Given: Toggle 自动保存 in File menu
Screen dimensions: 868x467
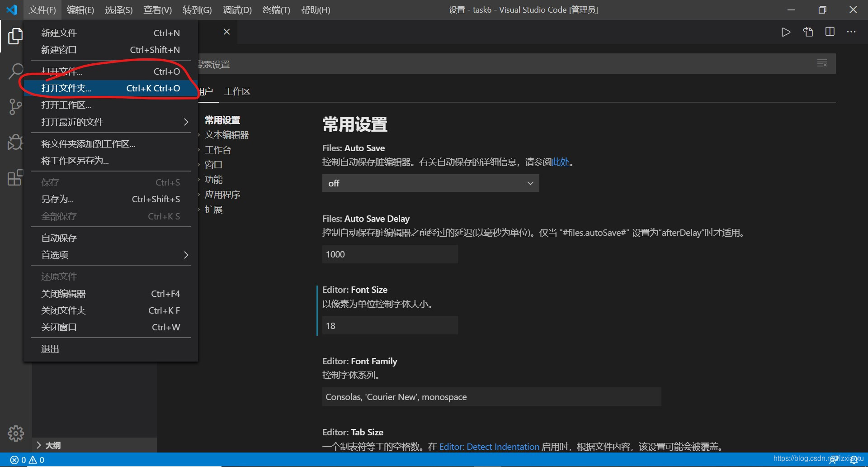Looking at the screenshot, I should point(110,238).
